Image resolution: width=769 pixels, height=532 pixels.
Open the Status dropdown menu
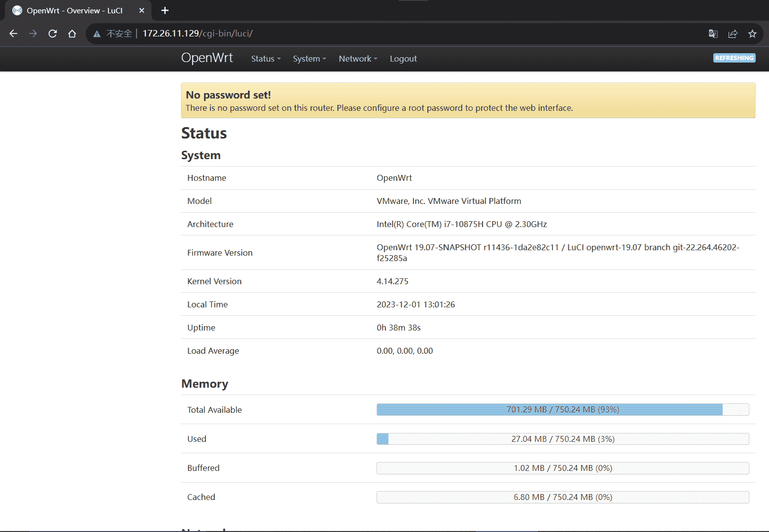[266, 59]
